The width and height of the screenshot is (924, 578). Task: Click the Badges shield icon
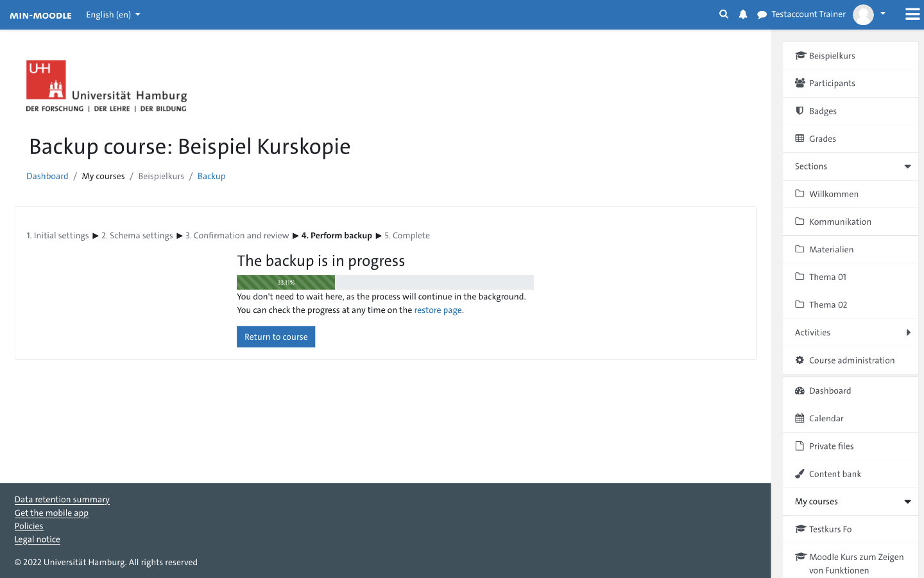[x=800, y=110]
